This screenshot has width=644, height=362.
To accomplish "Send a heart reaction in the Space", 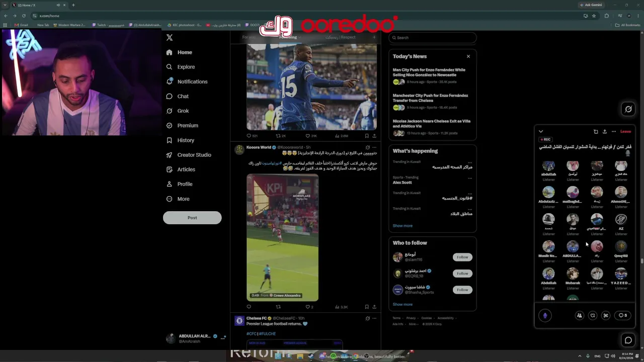I will (593, 315).
